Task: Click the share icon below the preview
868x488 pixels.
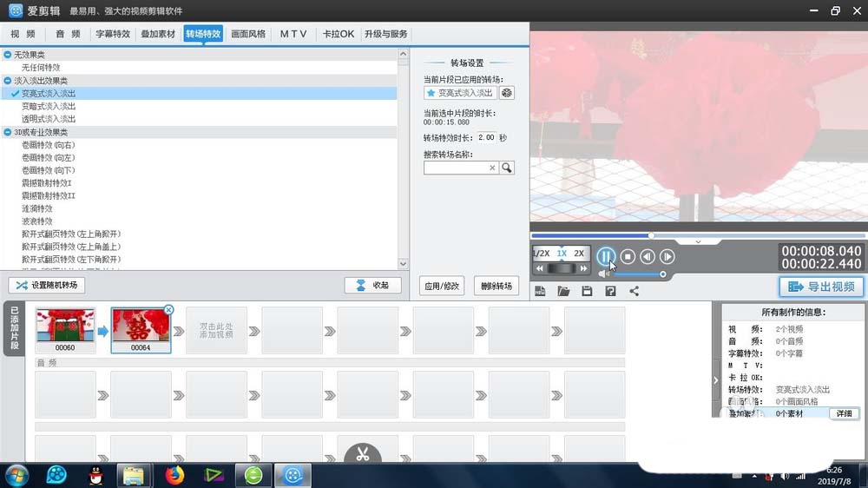Action: [x=634, y=291]
